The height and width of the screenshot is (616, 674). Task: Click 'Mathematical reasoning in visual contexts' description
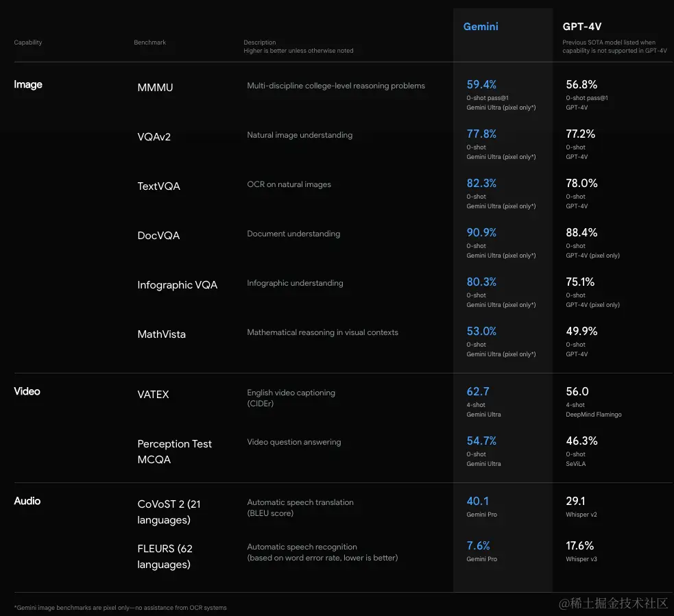pos(322,332)
